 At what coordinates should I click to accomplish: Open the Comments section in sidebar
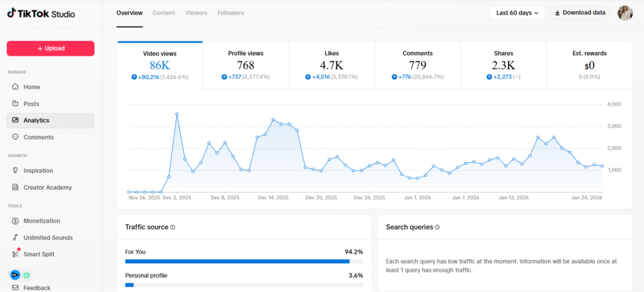coord(38,137)
